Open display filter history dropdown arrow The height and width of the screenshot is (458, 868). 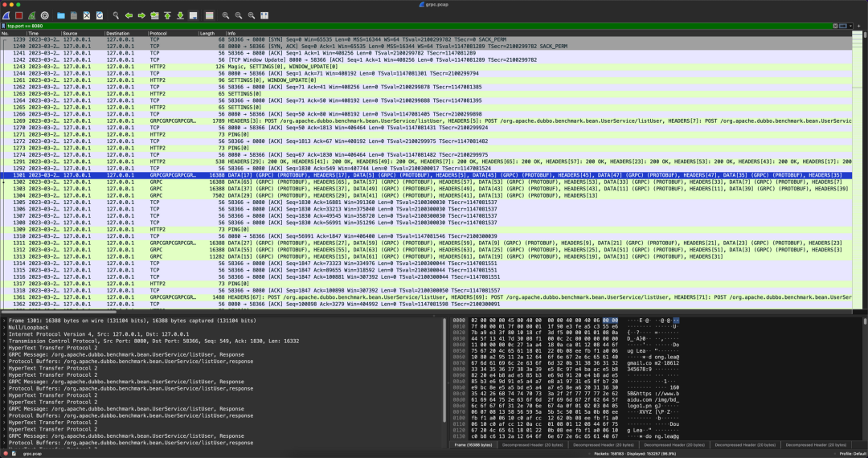pyautogui.click(x=850, y=26)
